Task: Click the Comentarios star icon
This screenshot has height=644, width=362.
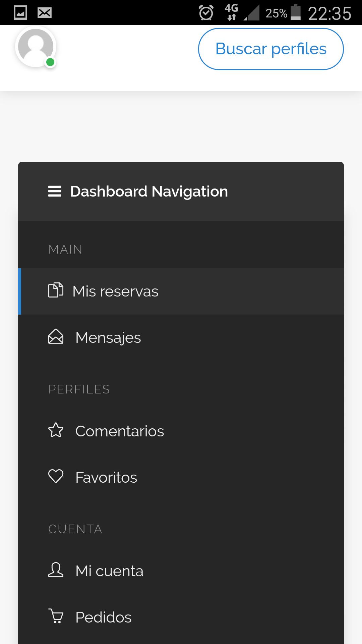Action: click(56, 430)
